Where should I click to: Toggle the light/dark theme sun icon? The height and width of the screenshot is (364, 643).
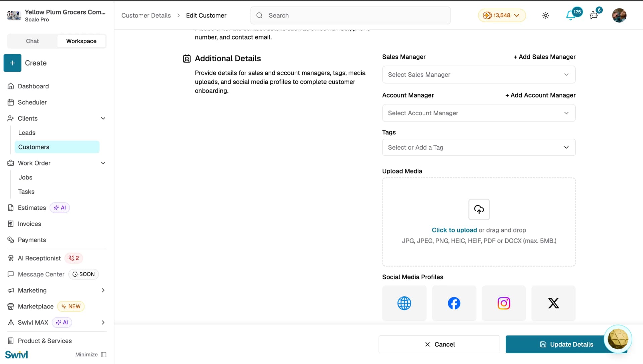(546, 15)
